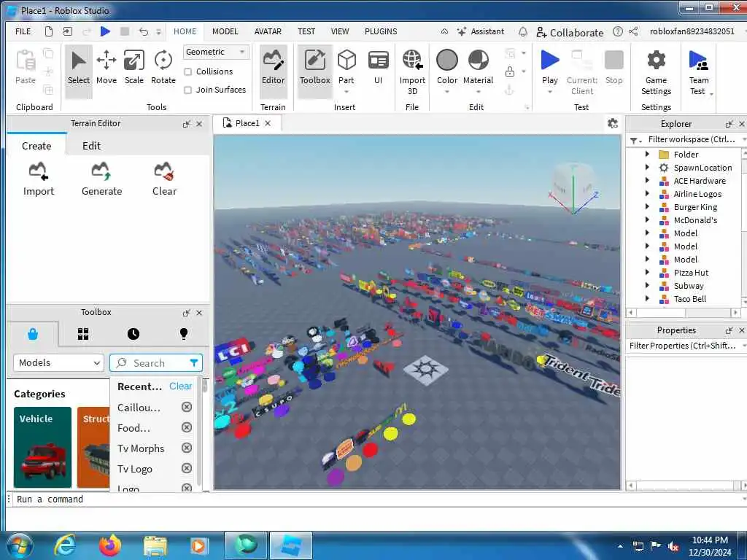Screen dimensions: 747x560
Task: Open the Models category dropdown
Action: tap(58, 363)
